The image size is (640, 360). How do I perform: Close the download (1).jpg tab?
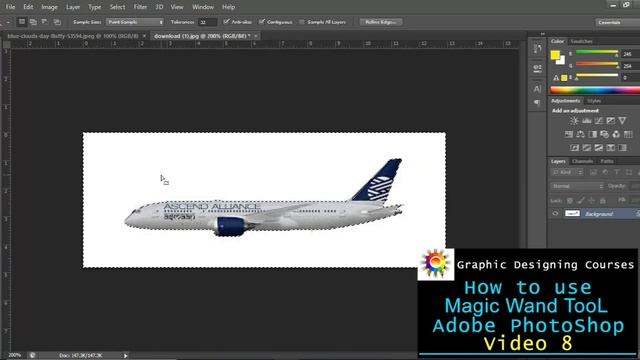pyautogui.click(x=256, y=36)
